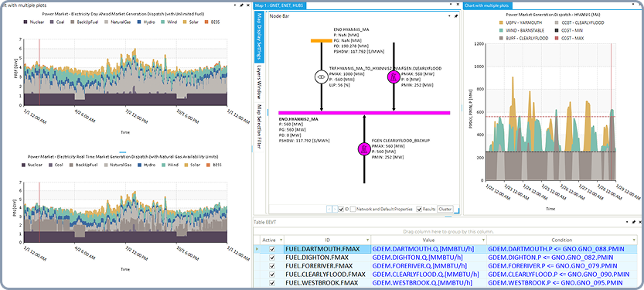The image size is (644, 290).
Task: Open the left chart panel options dropdown arrow
Action: pos(235,5)
